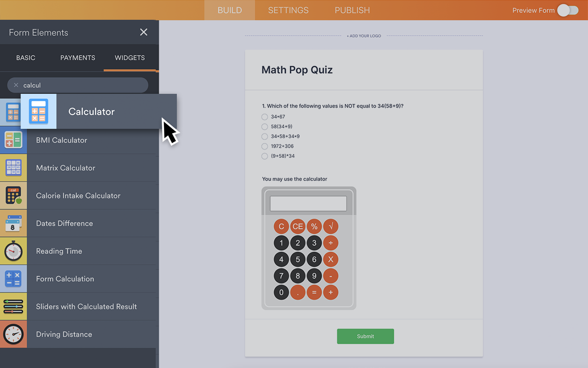588x368 pixels.
Task: Open the SETTINGS tab
Action: click(288, 10)
